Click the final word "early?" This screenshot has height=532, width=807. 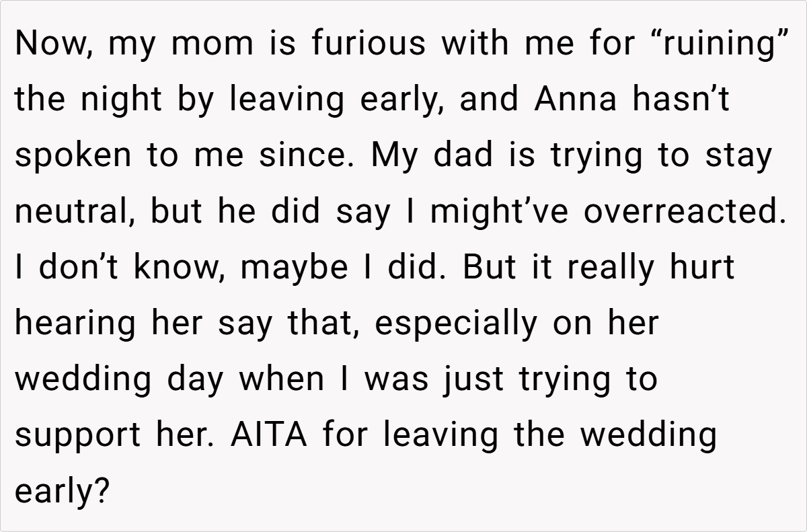(x=62, y=491)
